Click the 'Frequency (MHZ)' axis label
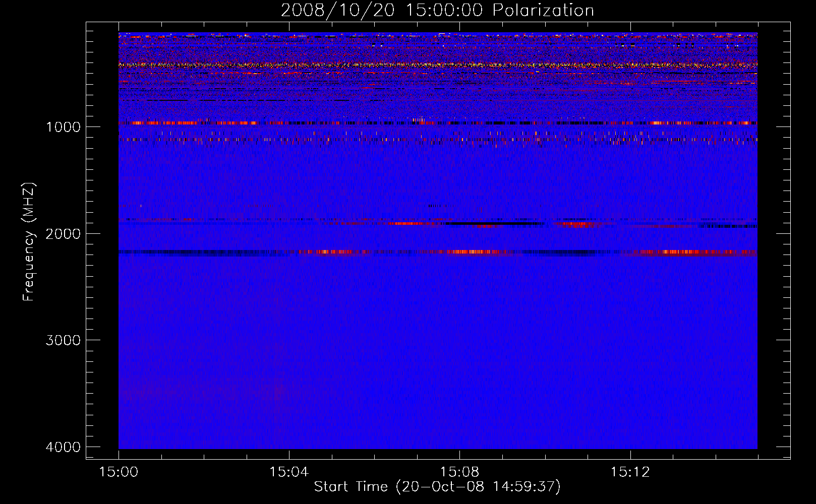The width and height of the screenshot is (816, 504). tap(29, 242)
